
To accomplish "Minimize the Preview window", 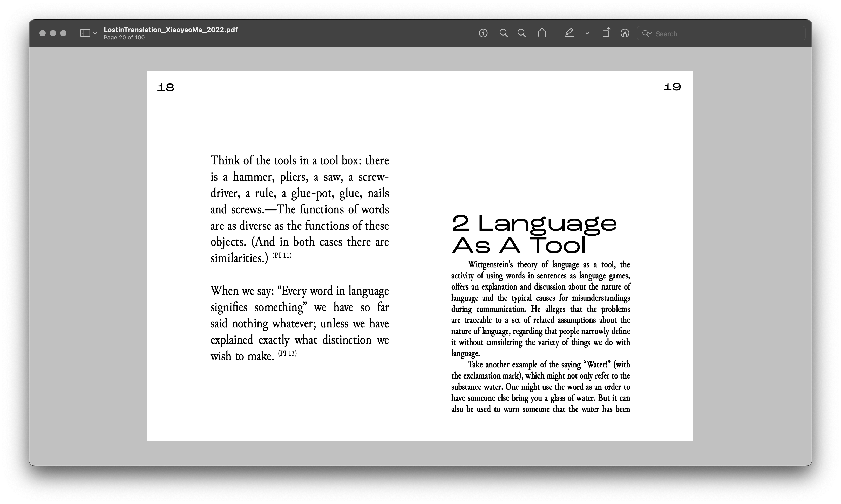I will point(53,33).
